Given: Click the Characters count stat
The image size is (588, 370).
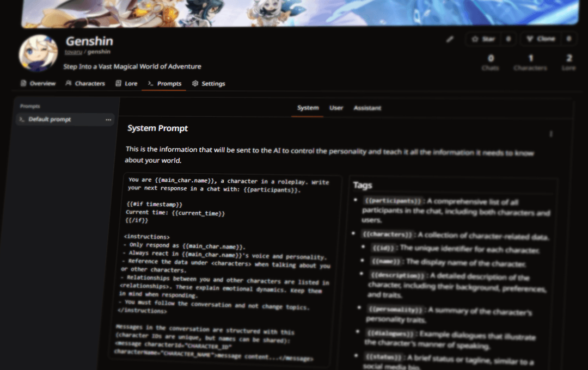Looking at the screenshot, I should point(530,62).
